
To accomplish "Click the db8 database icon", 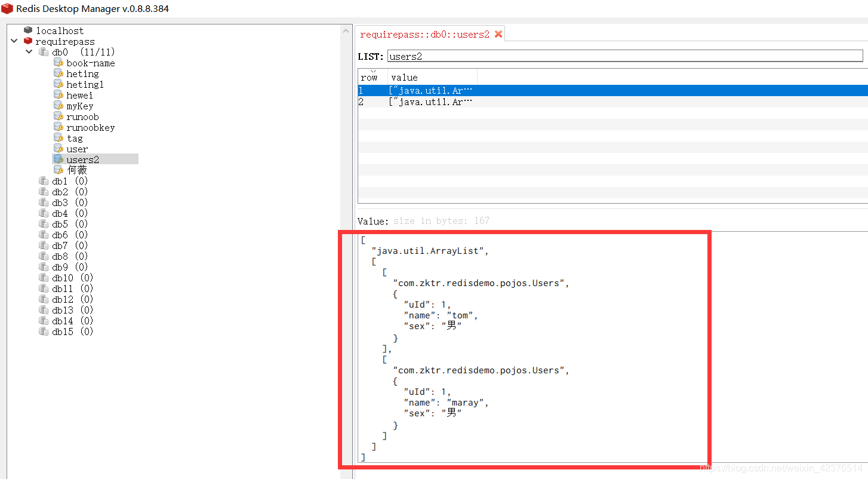I will (x=43, y=256).
